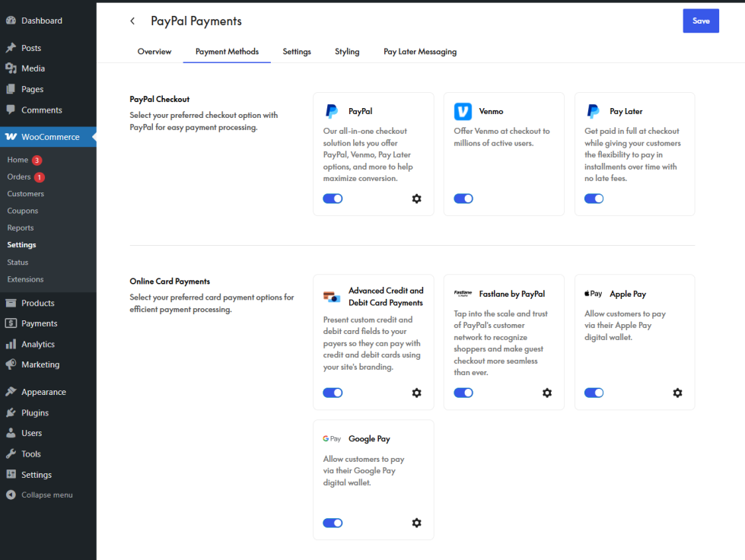Click the Products box icon
Image resolution: width=745 pixels, height=560 pixels.
11,303
